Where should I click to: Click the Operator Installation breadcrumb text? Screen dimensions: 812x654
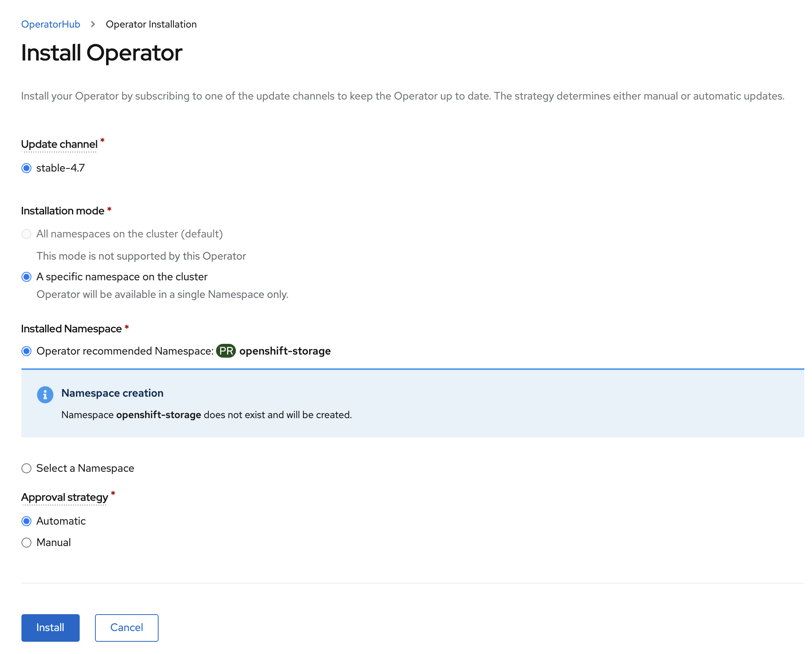click(151, 24)
